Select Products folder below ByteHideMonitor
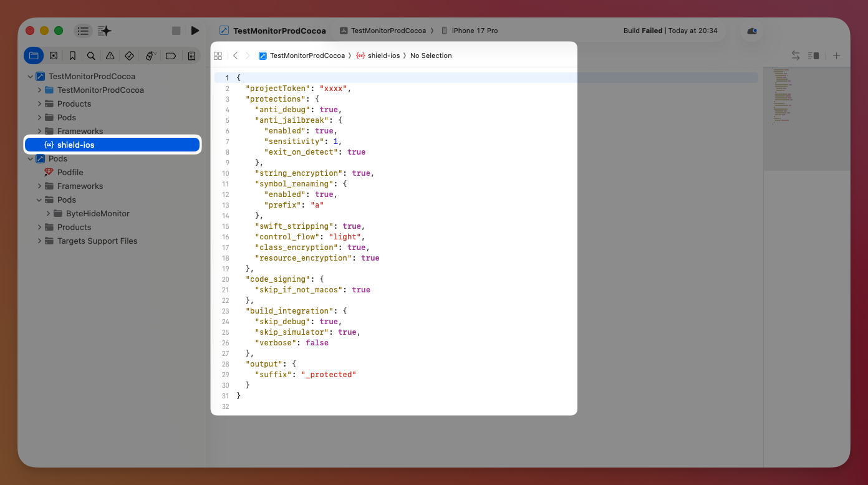The width and height of the screenshot is (868, 485). point(74,228)
